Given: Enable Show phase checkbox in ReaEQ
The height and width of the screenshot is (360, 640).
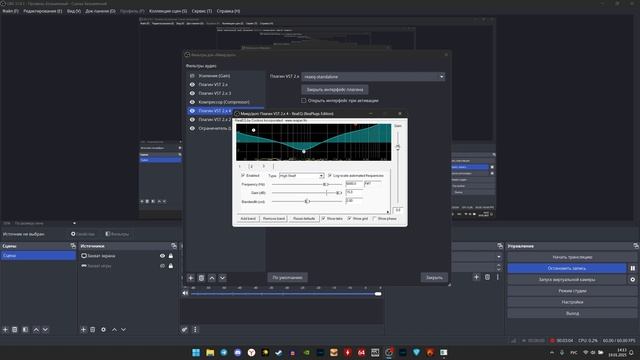Looking at the screenshot, I should 374,219.
